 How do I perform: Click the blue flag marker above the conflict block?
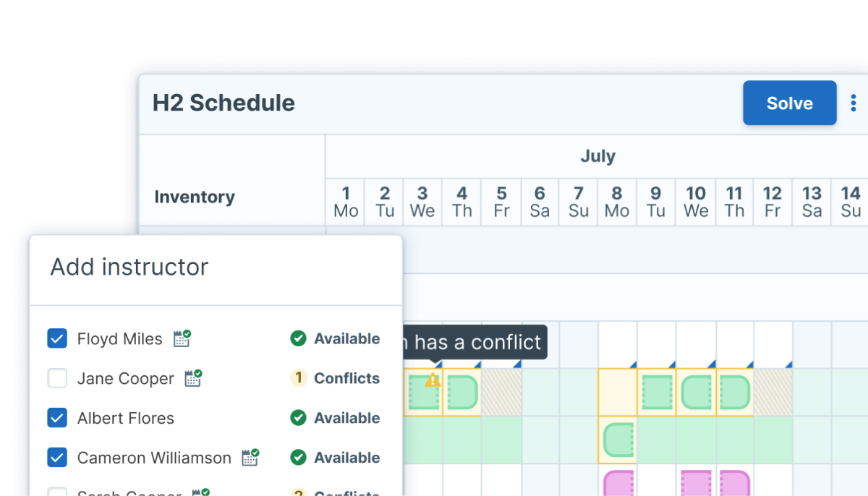pyautogui.click(x=439, y=366)
